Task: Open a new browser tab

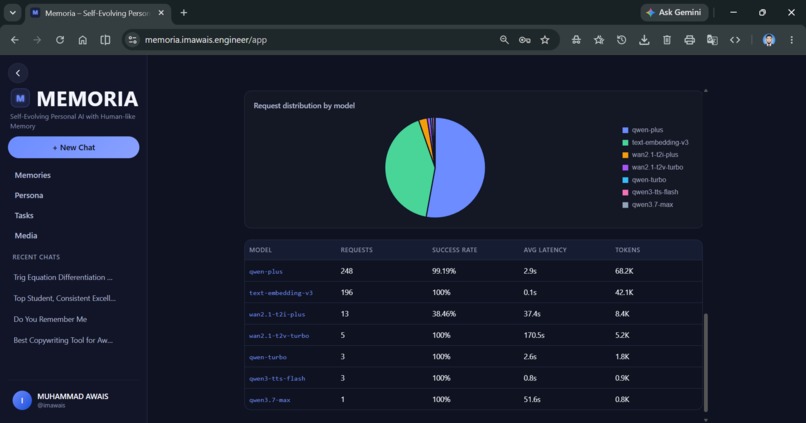Action: (184, 13)
